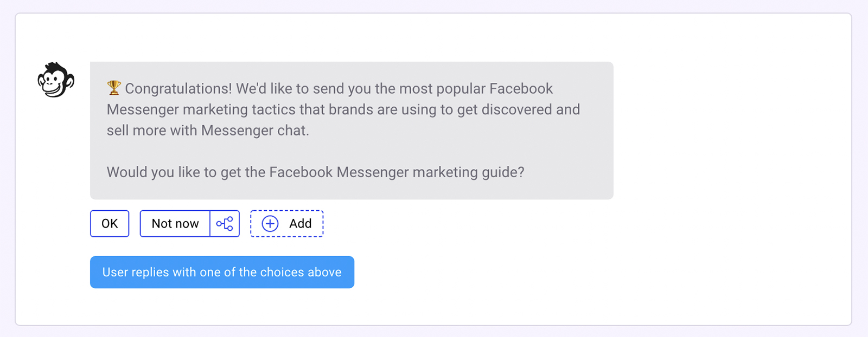Click empty white card area right of bubble
This screenshot has height=337, width=868.
click(x=732, y=130)
